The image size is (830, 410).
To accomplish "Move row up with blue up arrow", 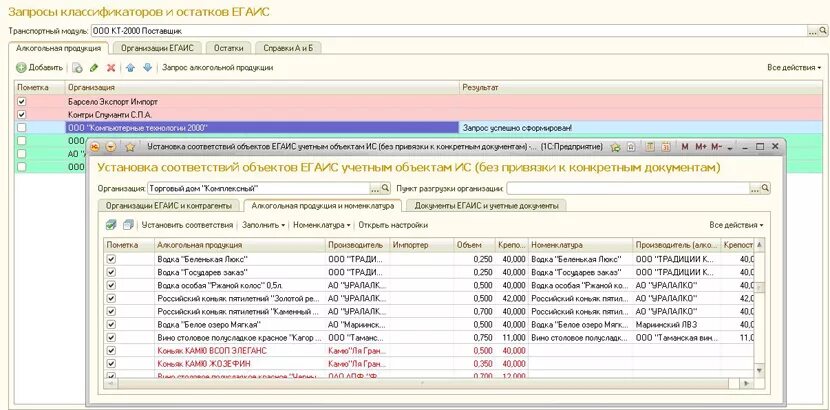I will tap(131, 68).
